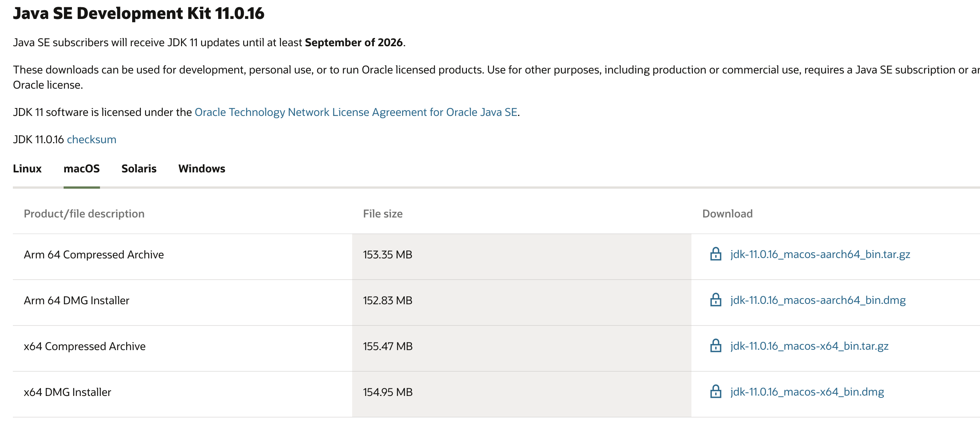The width and height of the screenshot is (980, 438).
Task: Select 'x64 Compressed Archive' row text
Action: tap(84, 346)
